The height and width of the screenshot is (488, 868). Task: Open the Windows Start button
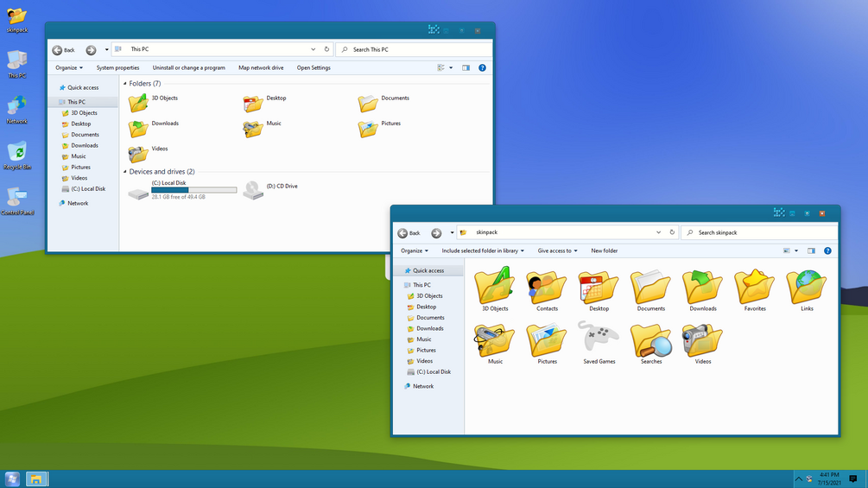point(12,479)
